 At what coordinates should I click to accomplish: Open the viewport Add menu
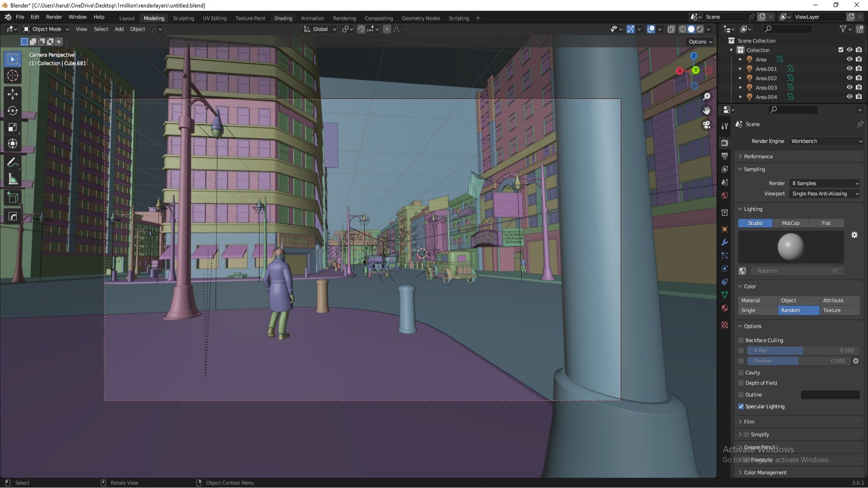tap(119, 29)
